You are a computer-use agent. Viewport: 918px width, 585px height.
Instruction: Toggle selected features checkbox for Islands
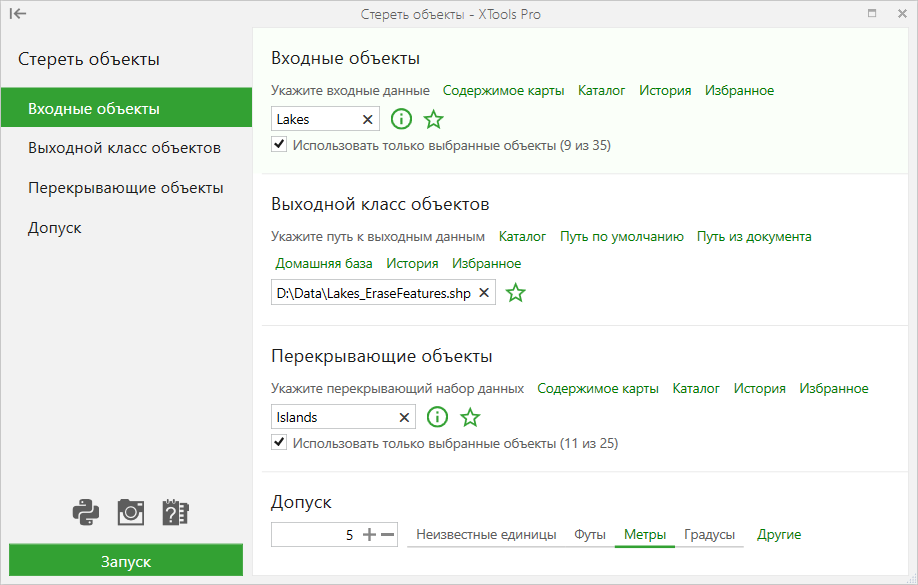pyautogui.click(x=279, y=443)
